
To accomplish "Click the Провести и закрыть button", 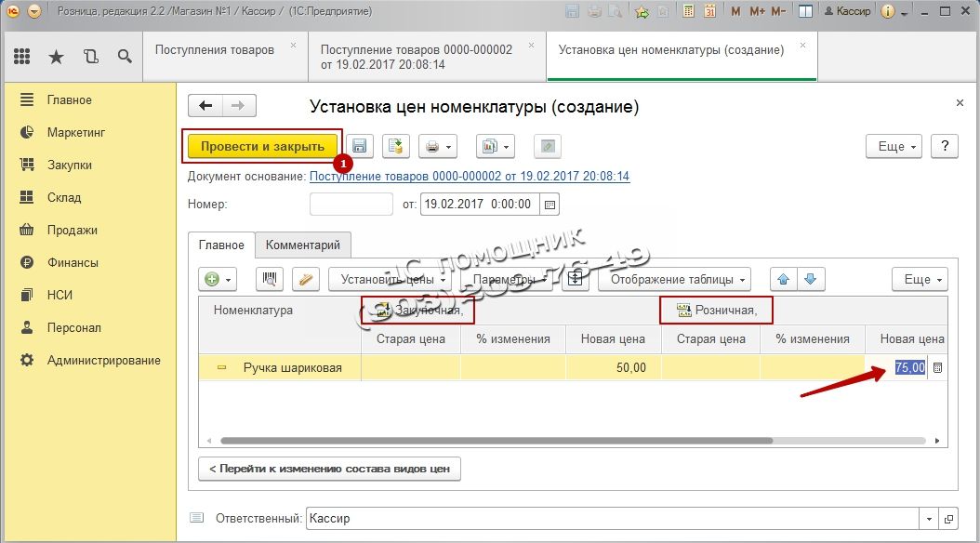I will [262, 146].
